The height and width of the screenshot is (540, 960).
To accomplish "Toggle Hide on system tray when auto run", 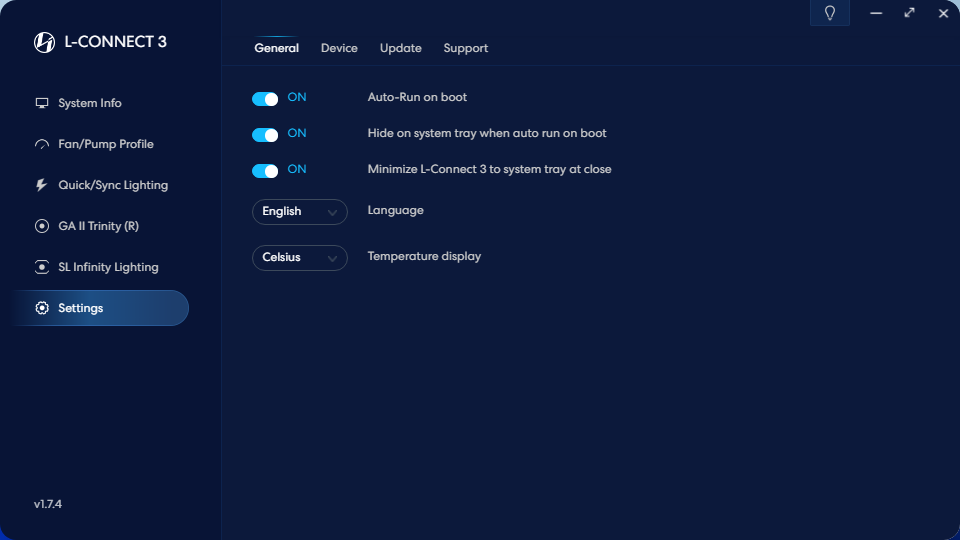I will point(265,135).
